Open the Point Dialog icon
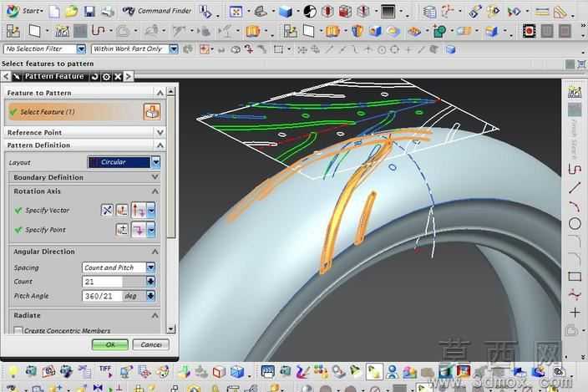 click(x=122, y=230)
